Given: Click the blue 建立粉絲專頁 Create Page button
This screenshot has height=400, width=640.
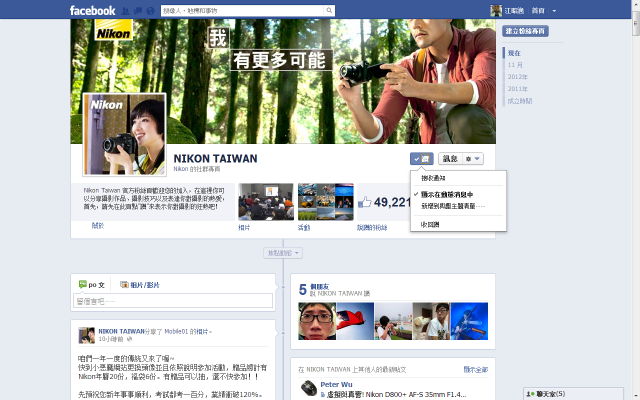Looking at the screenshot, I should pos(525,31).
